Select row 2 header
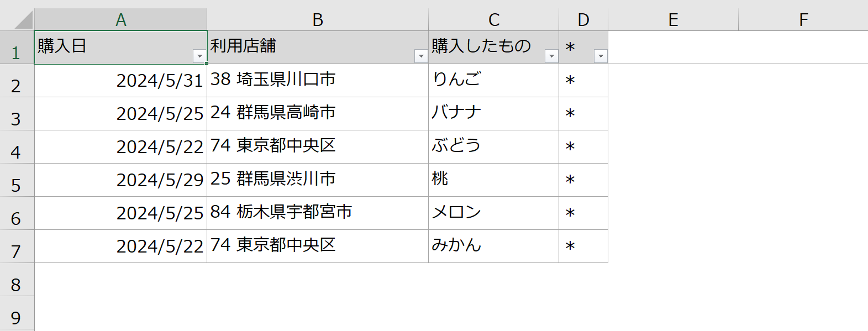 17,81
